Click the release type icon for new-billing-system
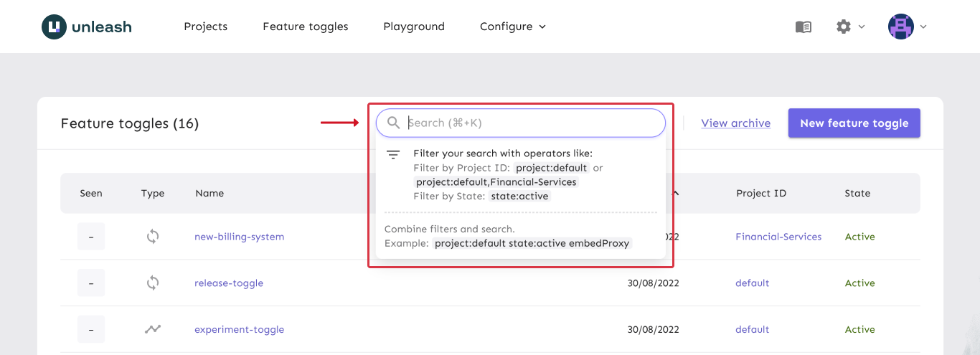980x355 pixels. (153, 237)
